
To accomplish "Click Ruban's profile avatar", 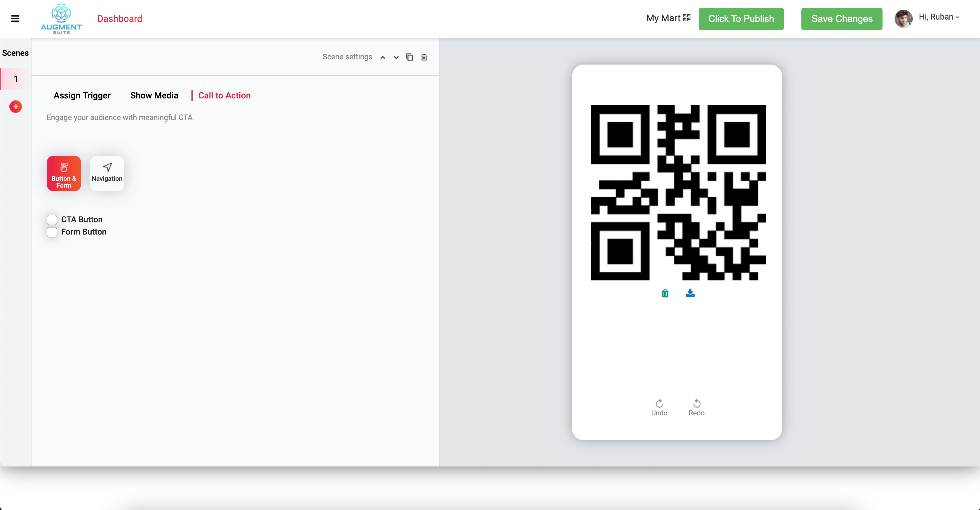I will [x=904, y=19].
